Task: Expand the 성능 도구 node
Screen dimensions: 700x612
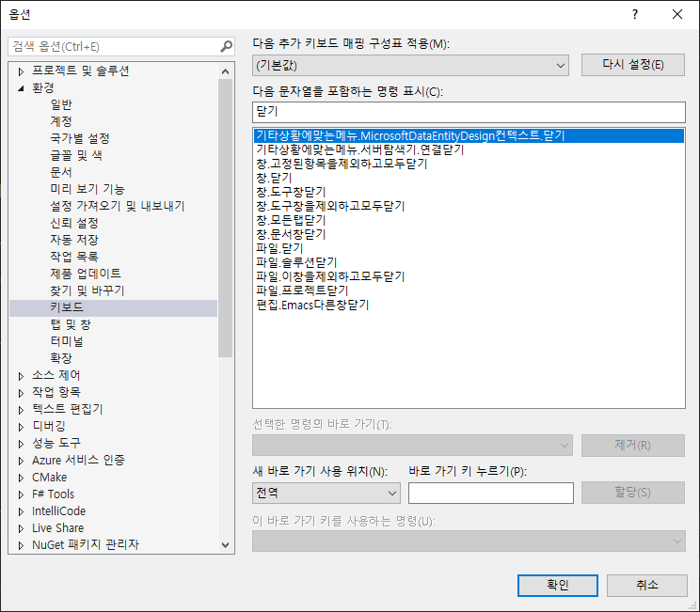Action: (21, 444)
